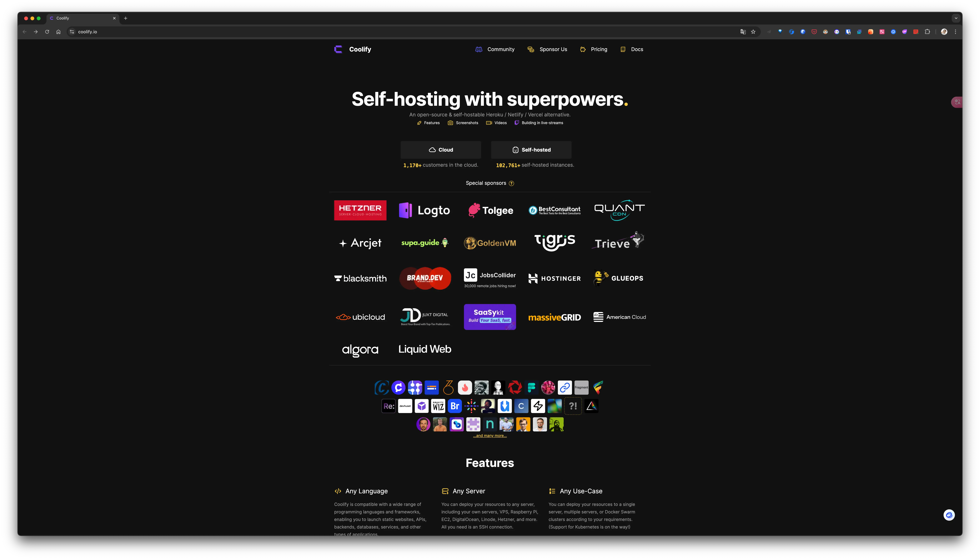980x559 pixels.
Task: Click the Coolify logo icon
Action: (338, 49)
